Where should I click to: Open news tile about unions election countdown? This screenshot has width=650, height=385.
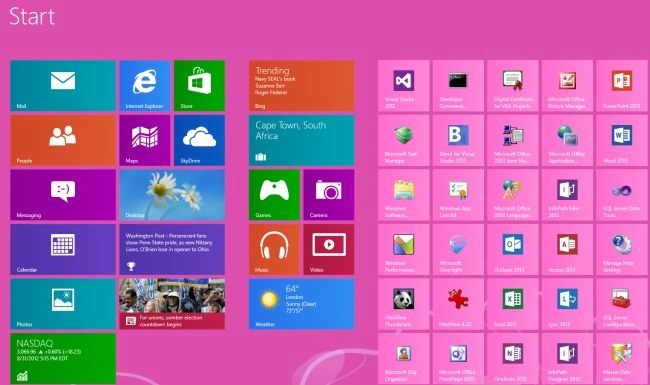(172, 304)
